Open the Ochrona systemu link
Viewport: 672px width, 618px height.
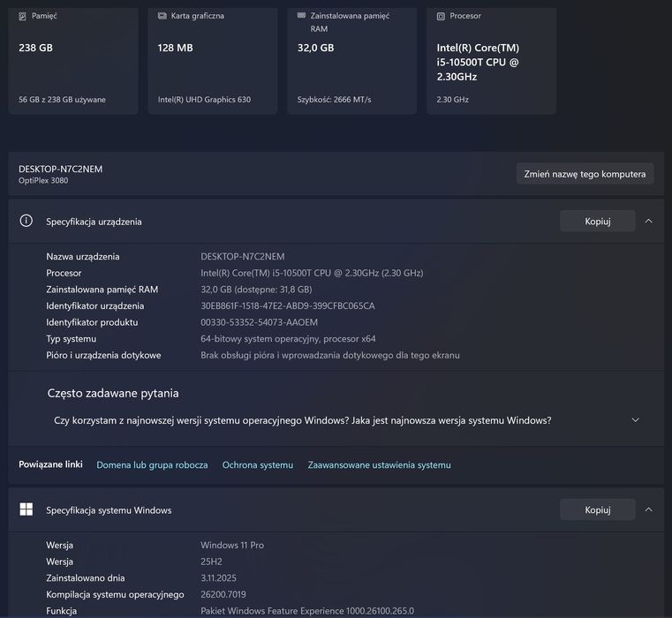pyautogui.click(x=258, y=465)
